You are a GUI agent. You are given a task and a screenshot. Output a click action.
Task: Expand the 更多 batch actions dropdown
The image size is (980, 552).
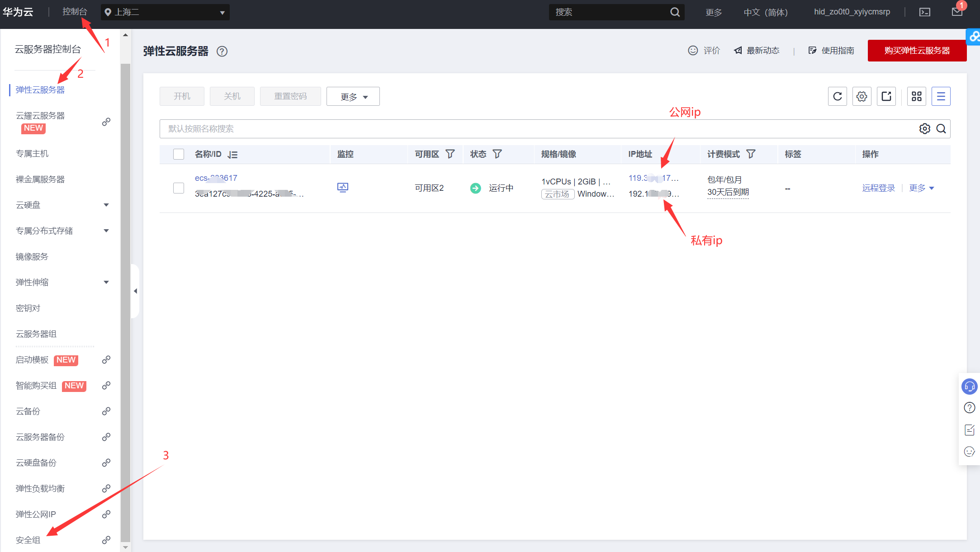pyautogui.click(x=353, y=97)
